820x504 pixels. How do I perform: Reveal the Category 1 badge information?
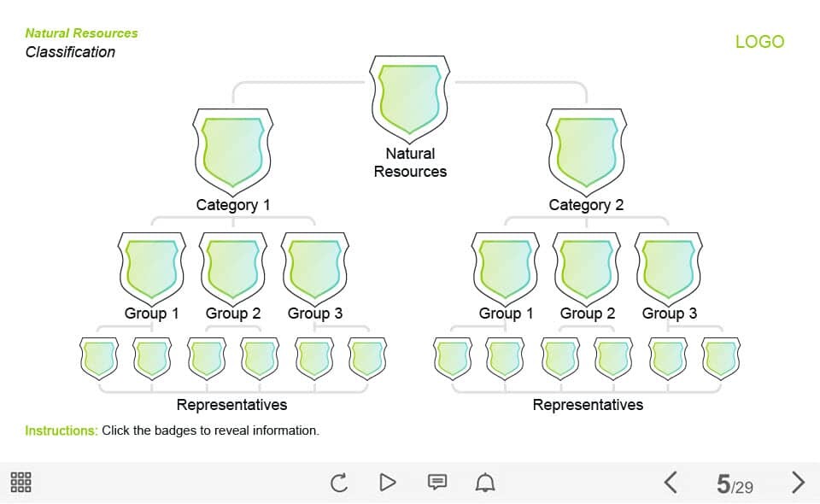tap(232, 151)
